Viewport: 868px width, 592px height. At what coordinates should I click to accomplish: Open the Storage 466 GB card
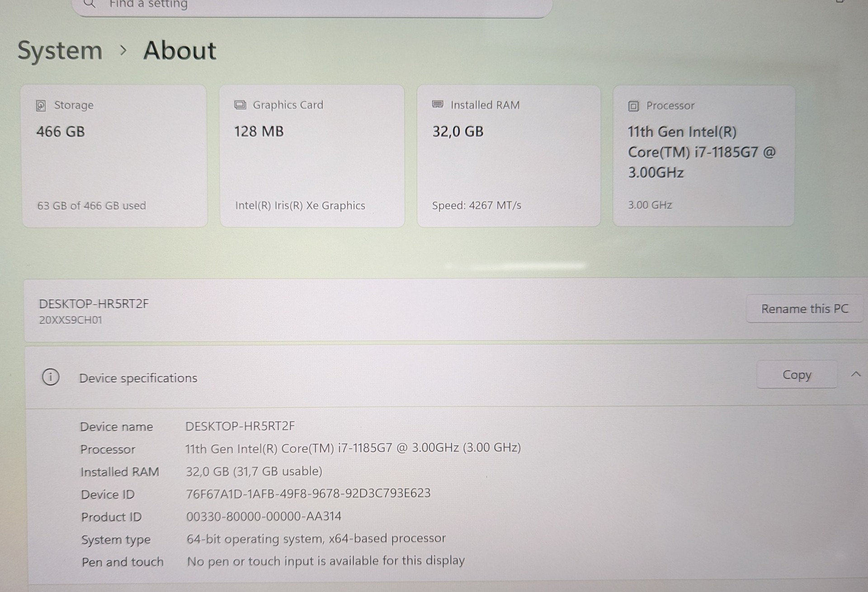pyautogui.click(x=114, y=156)
